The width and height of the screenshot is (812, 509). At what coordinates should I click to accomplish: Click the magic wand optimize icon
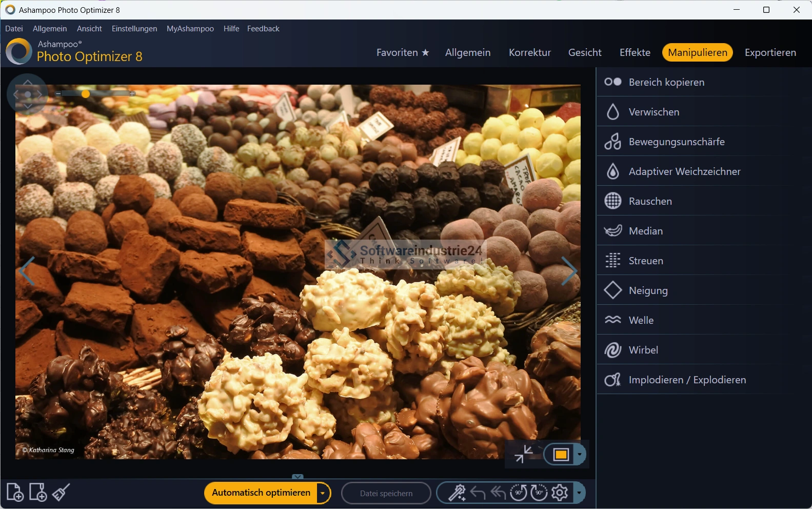point(457,493)
